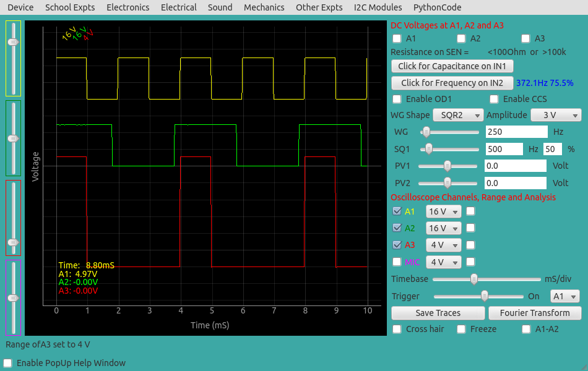Open the Device menu

(x=19, y=7)
